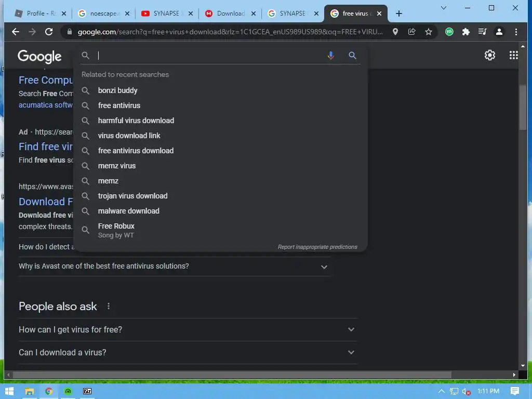Click the Windows Start button

point(9,391)
